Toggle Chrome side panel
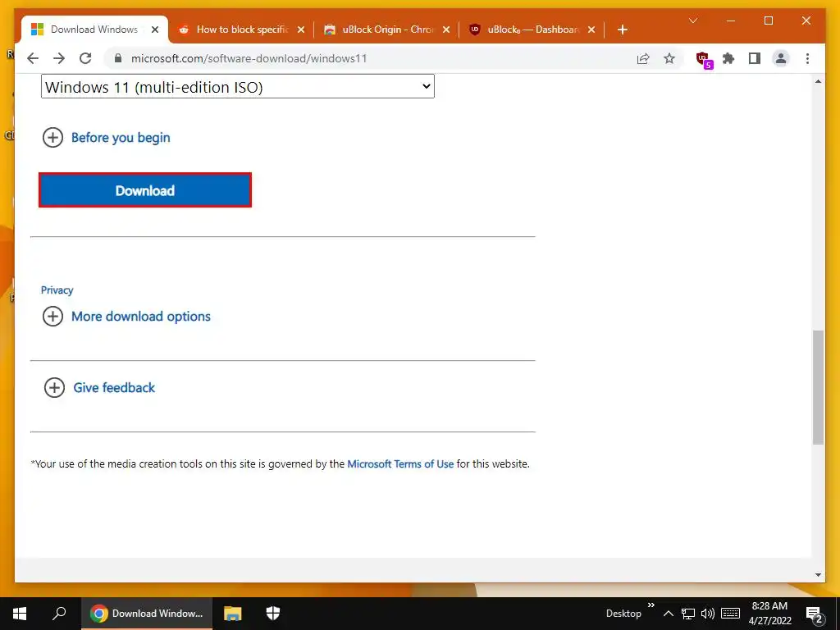The image size is (840, 630). point(755,58)
